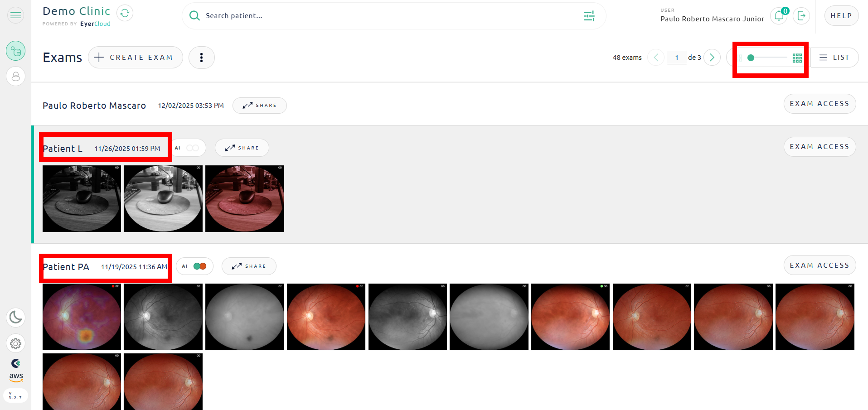Click the HELP button
Screen dimensions: 868x410
click(841, 16)
